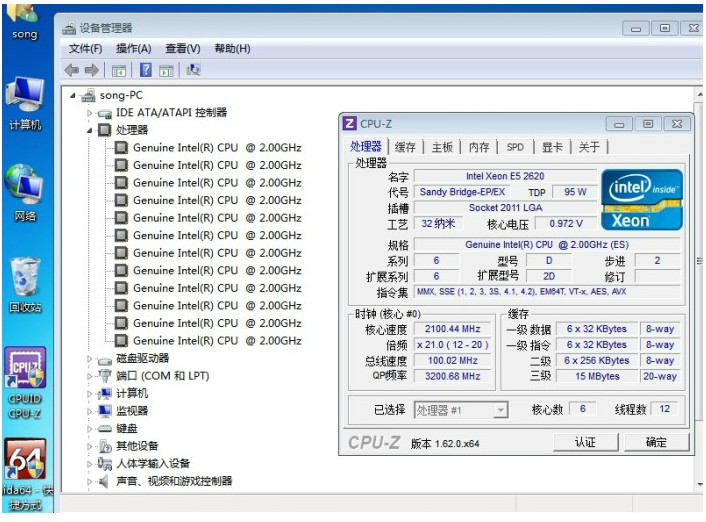Viewport: 706px width, 522px height.
Task: Click the Sandy Bridge-EP/EX code name value
Action: (x=462, y=192)
